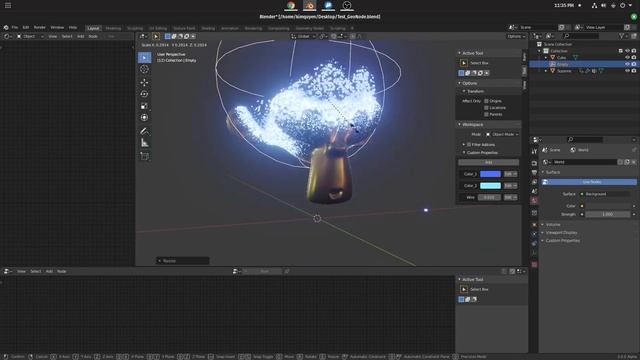Viewport: 640px width, 360px height.
Task: Toggle viewport visibility eye for Suzanne
Action: [627, 71]
